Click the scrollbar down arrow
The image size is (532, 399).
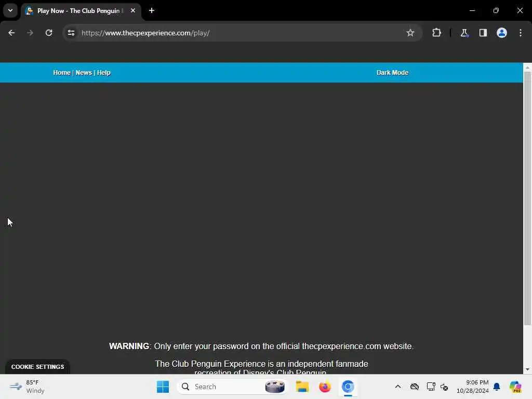click(527, 369)
